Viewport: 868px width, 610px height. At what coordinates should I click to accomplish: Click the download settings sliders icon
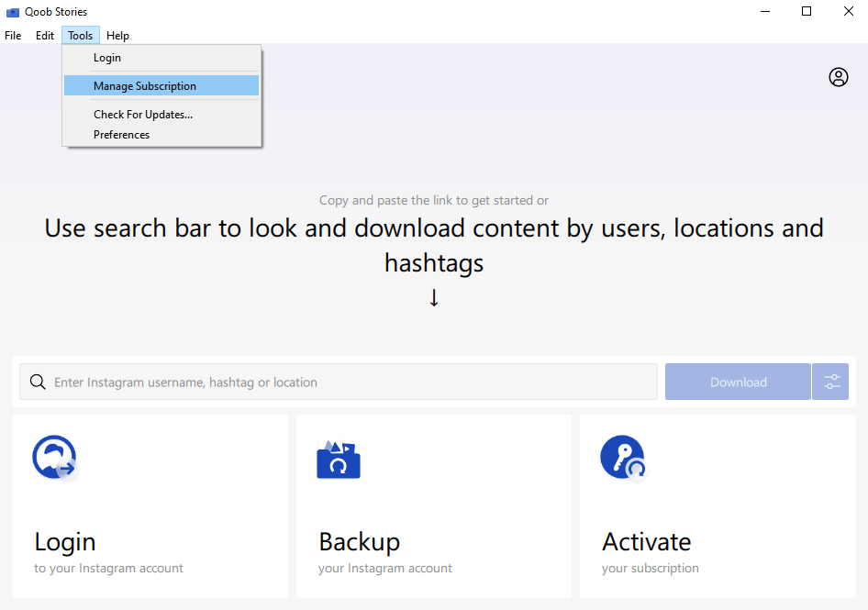coord(830,382)
